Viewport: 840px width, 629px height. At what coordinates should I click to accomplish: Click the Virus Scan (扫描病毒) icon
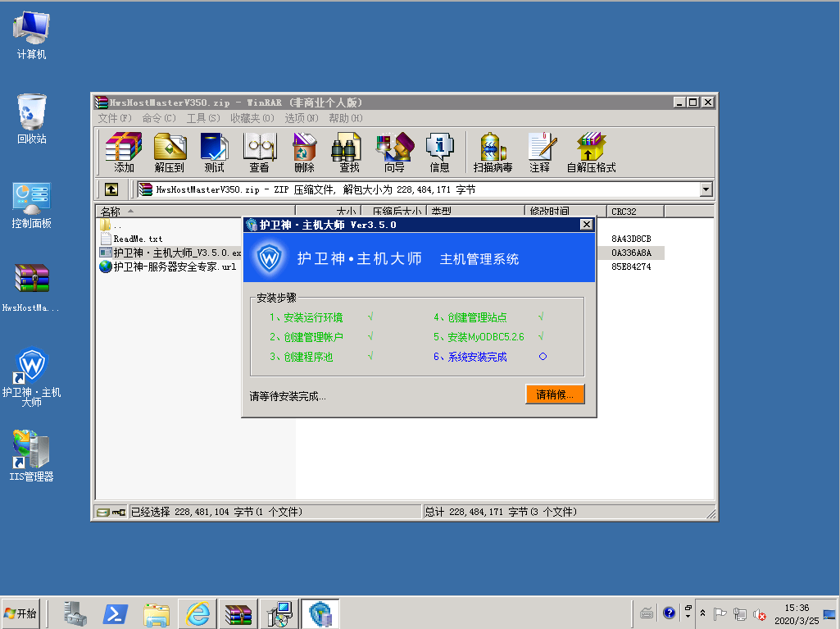pos(493,153)
